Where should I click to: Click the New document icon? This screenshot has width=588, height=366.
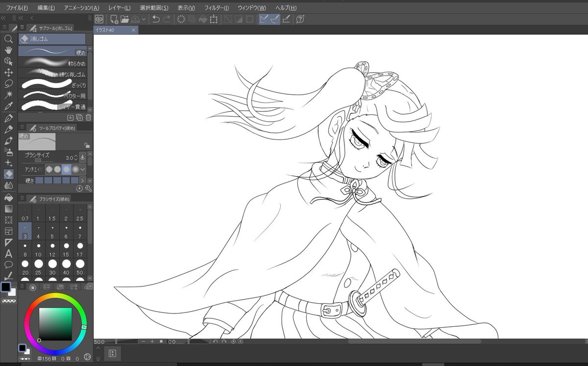point(114,19)
